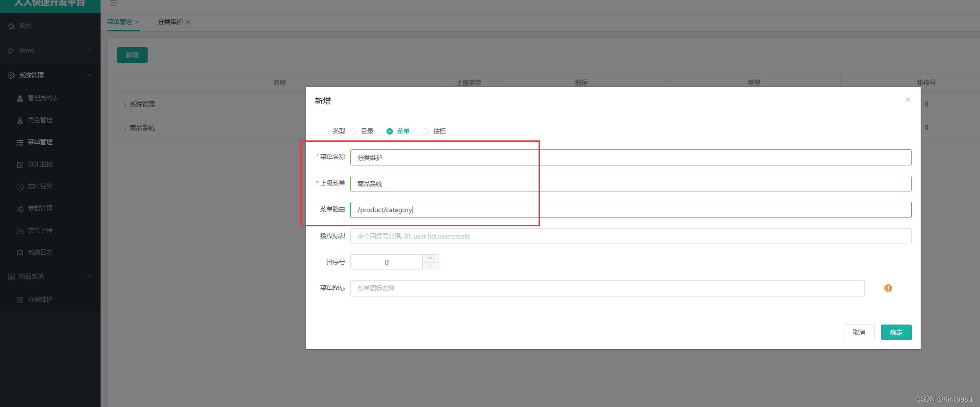Click the 授权标识 input field

pyautogui.click(x=631, y=236)
